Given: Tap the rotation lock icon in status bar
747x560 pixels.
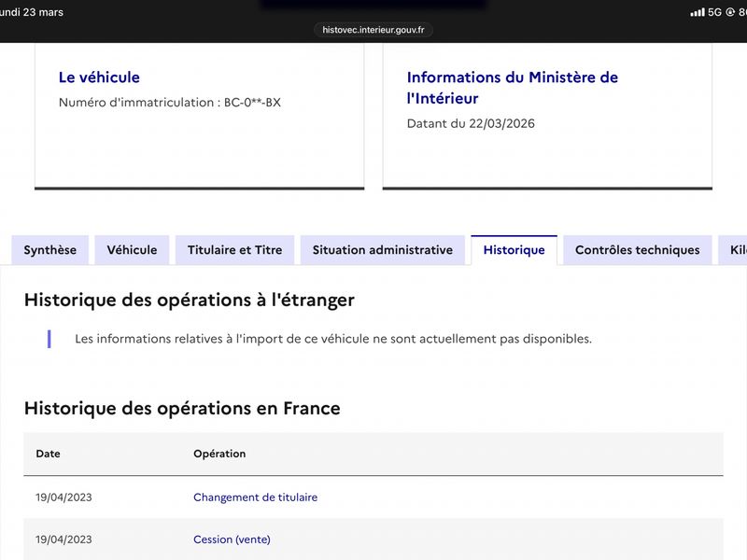Looking at the screenshot, I should [730, 12].
